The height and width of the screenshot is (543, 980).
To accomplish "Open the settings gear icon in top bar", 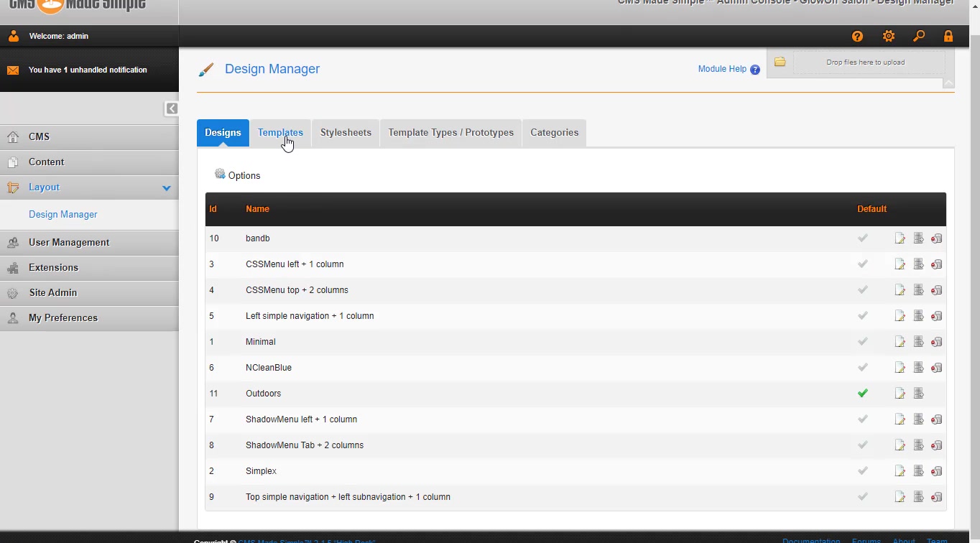I will [889, 37].
